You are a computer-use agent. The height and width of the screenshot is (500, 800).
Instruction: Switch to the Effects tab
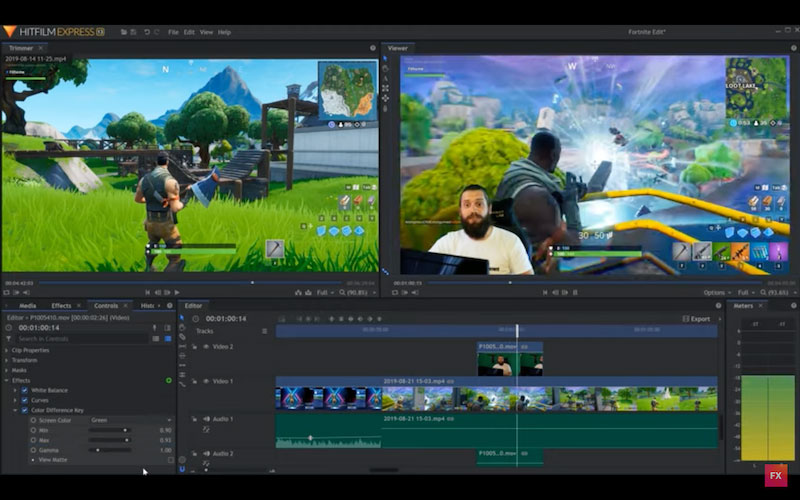61,306
